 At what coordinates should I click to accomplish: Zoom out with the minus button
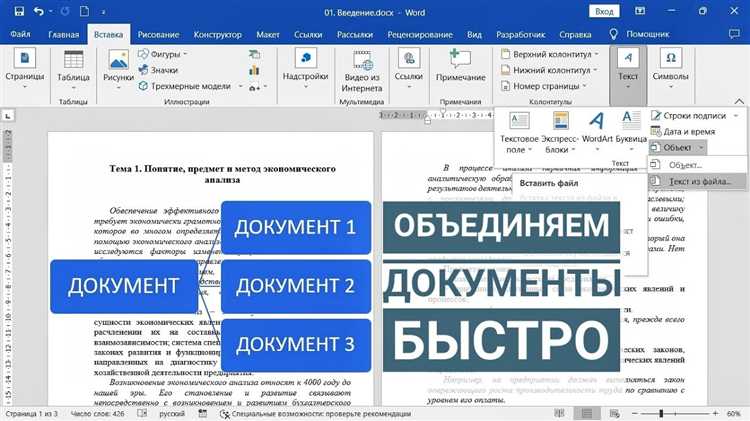[x=635, y=413]
